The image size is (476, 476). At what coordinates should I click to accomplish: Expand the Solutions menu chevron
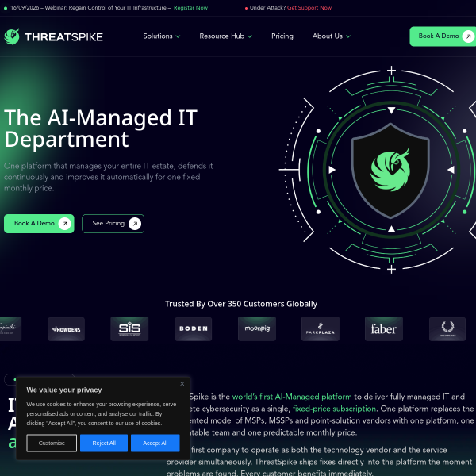click(x=178, y=36)
